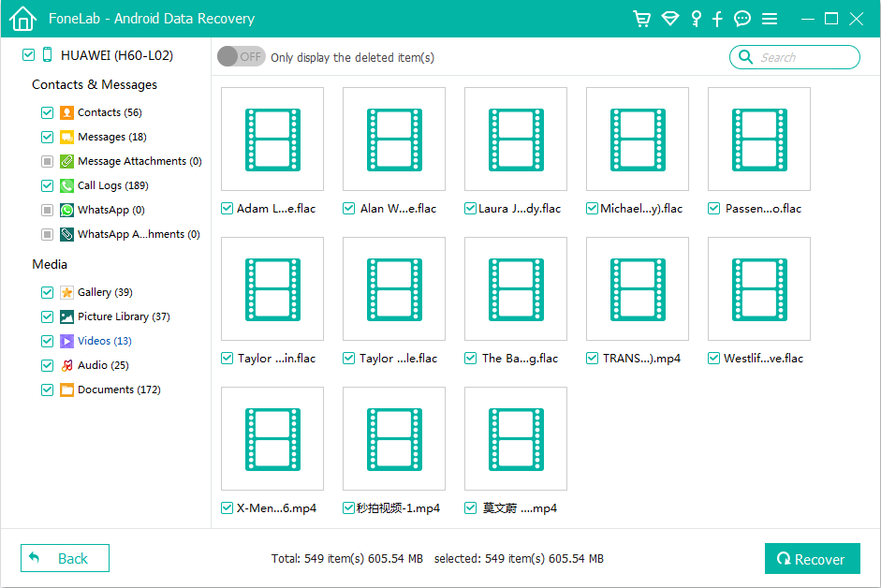The width and height of the screenshot is (881, 588).
Task: Uncheck the TRANS...).mp4 file checkbox
Action: 593,358
